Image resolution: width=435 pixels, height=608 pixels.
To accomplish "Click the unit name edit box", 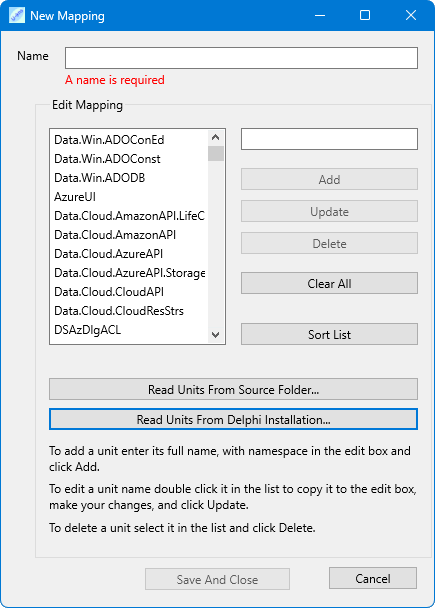I will pyautogui.click(x=329, y=139).
